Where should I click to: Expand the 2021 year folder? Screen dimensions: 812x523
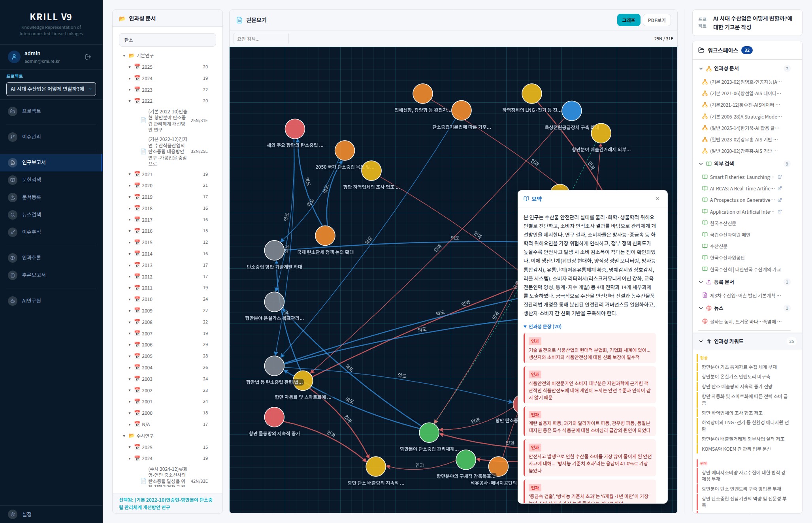pyautogui.click(x=130, y=174)
